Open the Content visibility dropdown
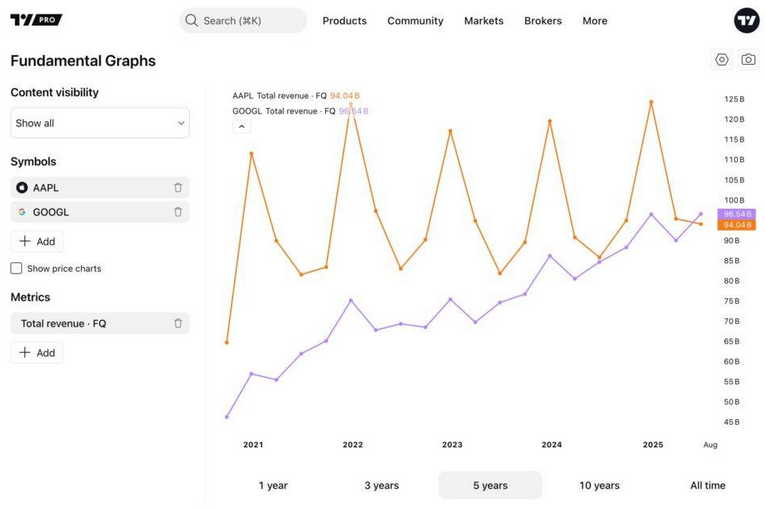765x508 pixels. coord(99,123)
